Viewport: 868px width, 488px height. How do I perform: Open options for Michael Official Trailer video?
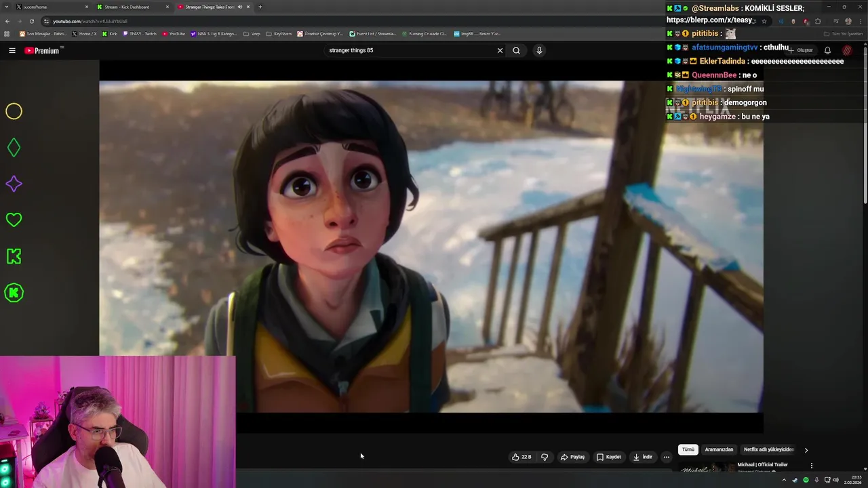tap(811, 466)
